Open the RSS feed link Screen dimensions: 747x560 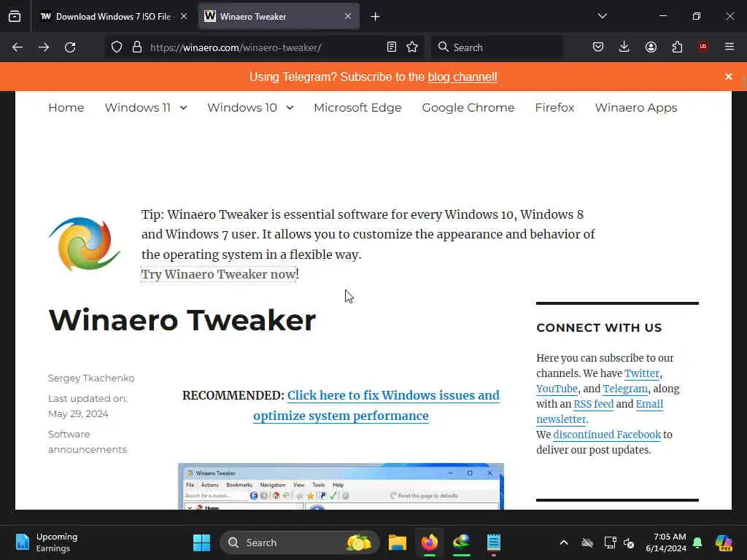(594, 404)
